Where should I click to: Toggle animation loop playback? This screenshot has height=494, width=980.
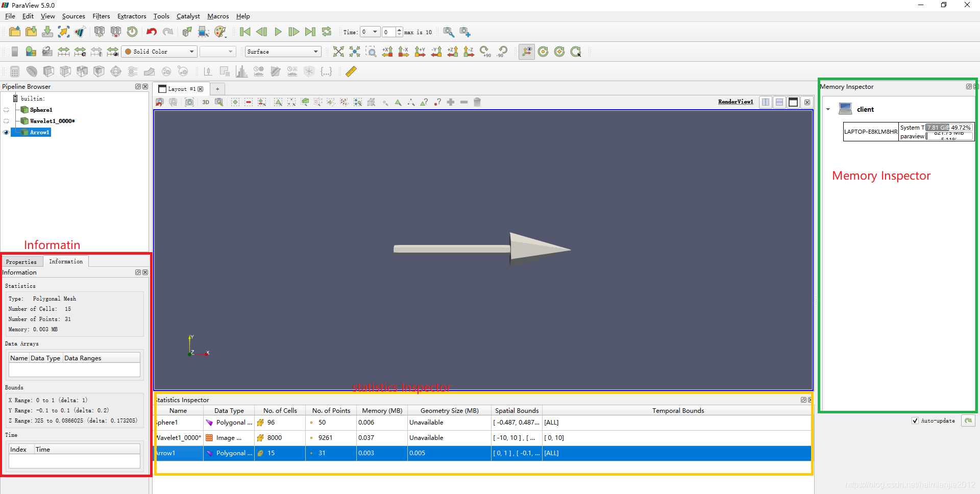coord(327,32)
